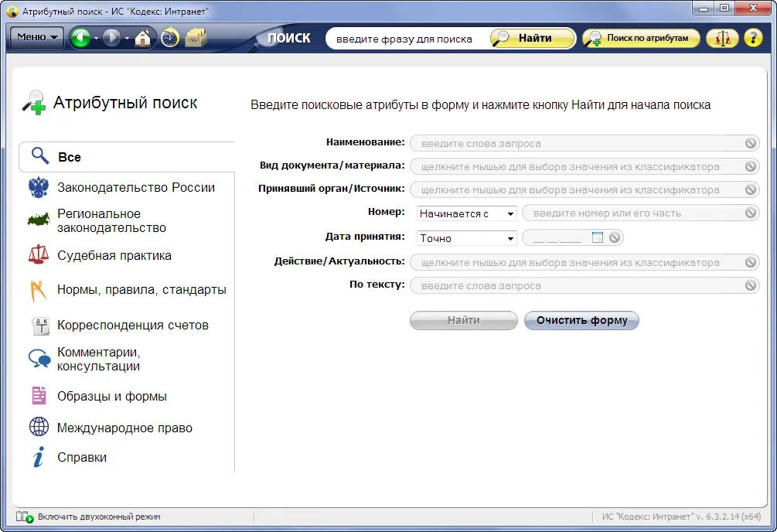The width and height of the screenshot is (777, 532).
Task: Open the folders icon in toolbar
Action: (x=196, y=38)
